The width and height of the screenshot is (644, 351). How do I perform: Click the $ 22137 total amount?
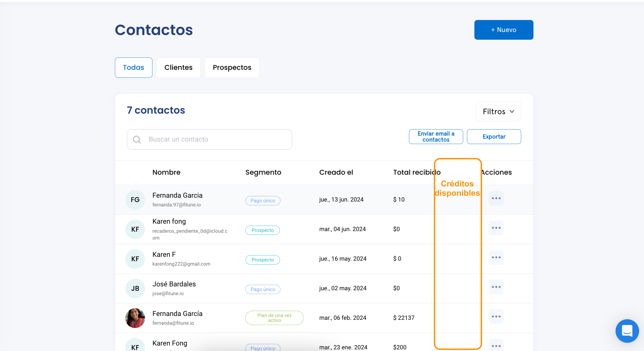click(404, 318)
